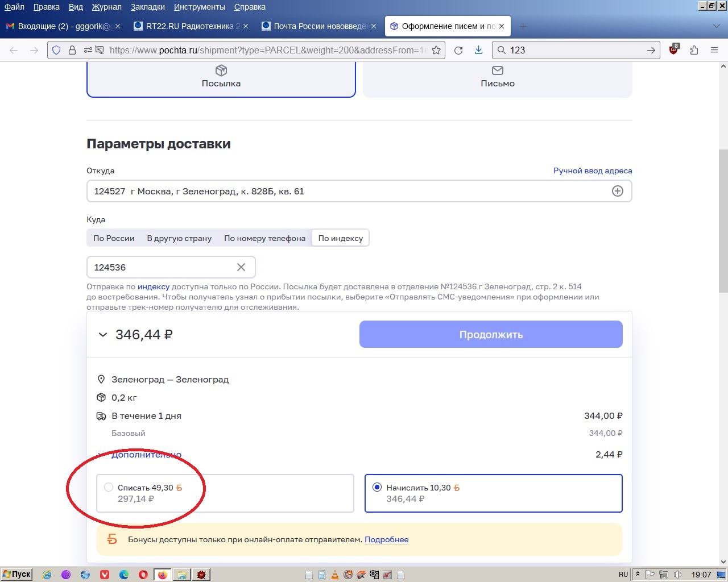Open the Firefox hamburger menu

click(x=714, y=50)
